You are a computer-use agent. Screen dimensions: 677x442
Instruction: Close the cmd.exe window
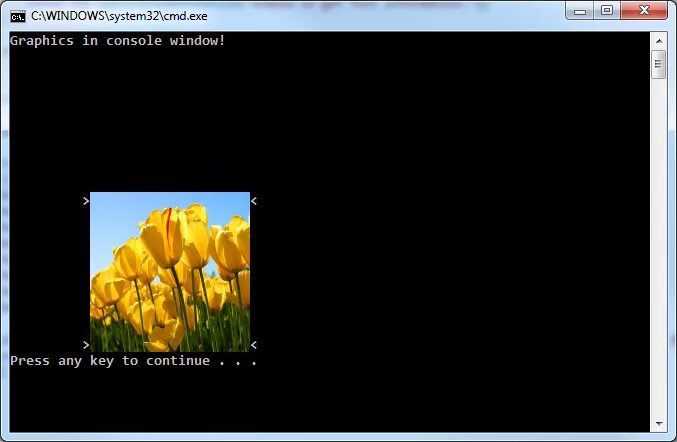click(644, 11)
